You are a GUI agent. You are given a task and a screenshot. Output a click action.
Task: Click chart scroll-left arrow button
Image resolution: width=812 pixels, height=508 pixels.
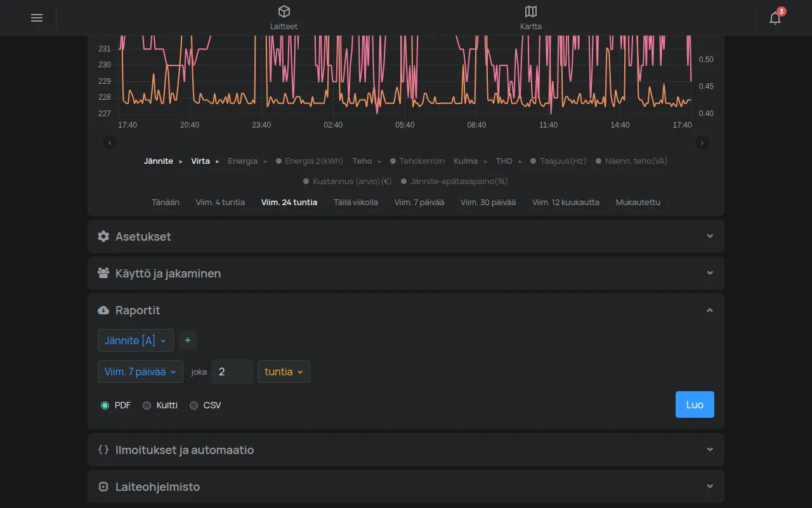click(x=110, y=143)
